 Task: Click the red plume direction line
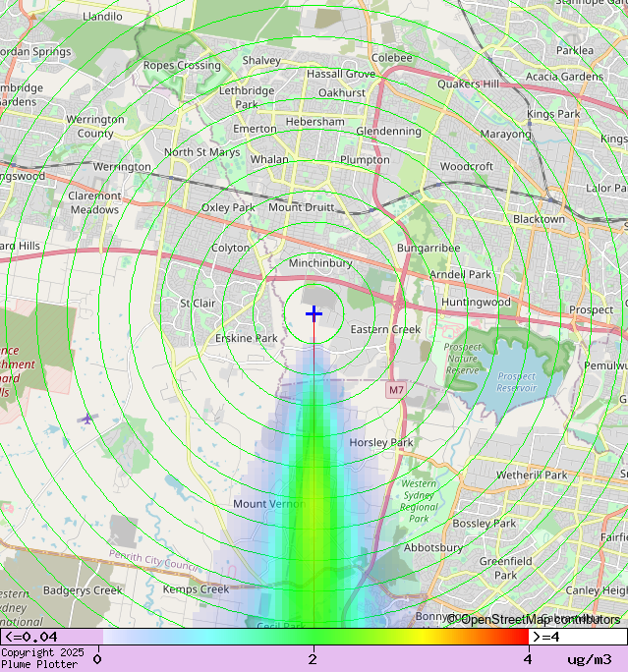(x=314, y=472)
